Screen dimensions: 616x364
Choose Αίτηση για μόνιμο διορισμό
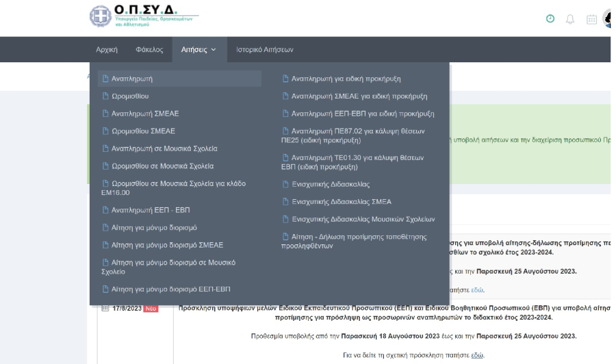coord(154,227)
